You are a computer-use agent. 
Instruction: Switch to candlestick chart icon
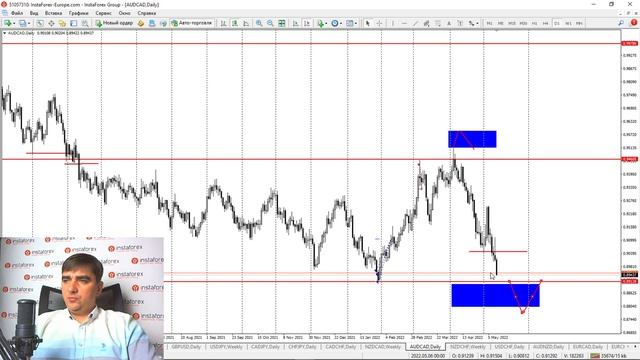coord(235,23)
